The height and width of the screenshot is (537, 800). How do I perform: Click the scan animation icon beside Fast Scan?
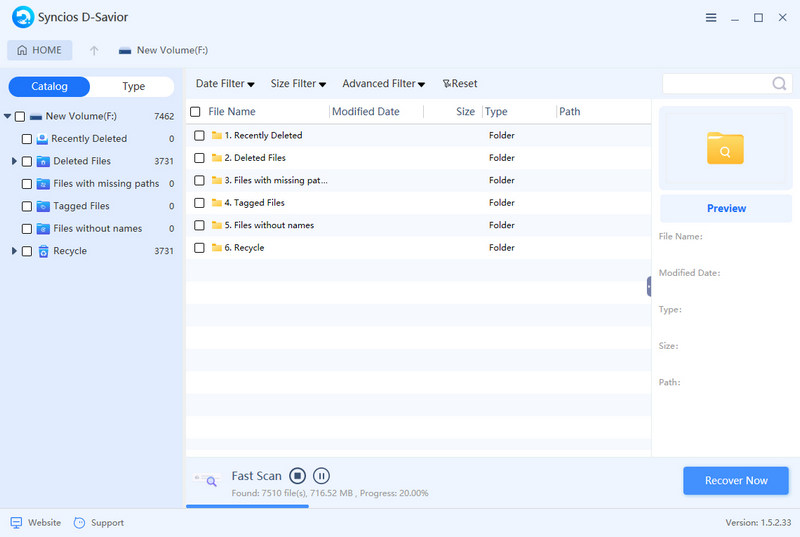pyautogui.click(x=207, y=479)
